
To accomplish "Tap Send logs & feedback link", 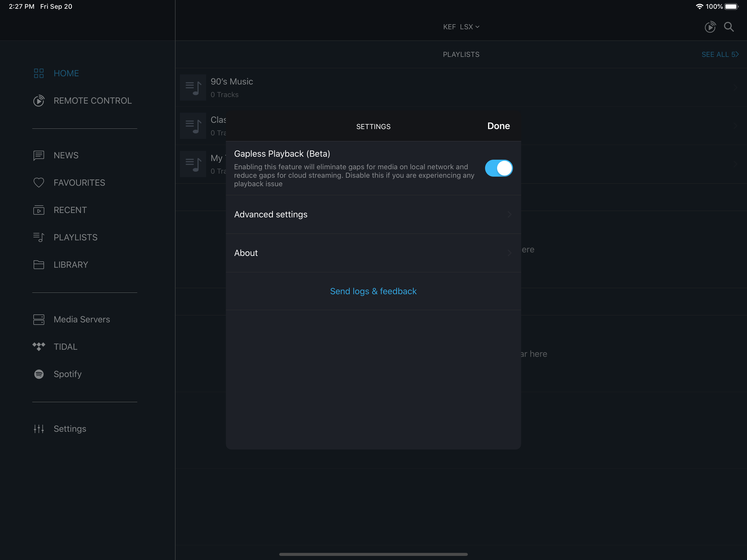I will point(373,291).
